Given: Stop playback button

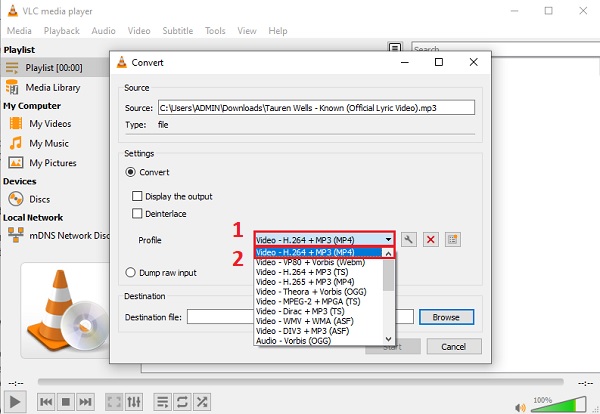Looking at the screenshot, I should 65,402.
